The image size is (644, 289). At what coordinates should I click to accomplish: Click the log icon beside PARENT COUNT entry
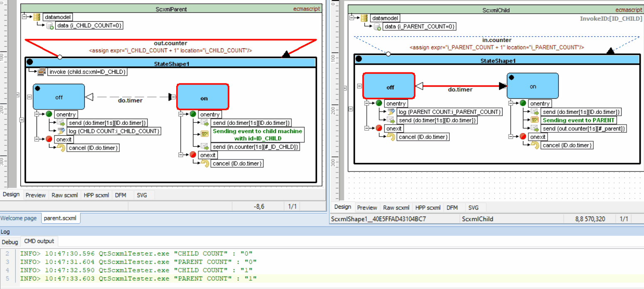coord(390,112)
